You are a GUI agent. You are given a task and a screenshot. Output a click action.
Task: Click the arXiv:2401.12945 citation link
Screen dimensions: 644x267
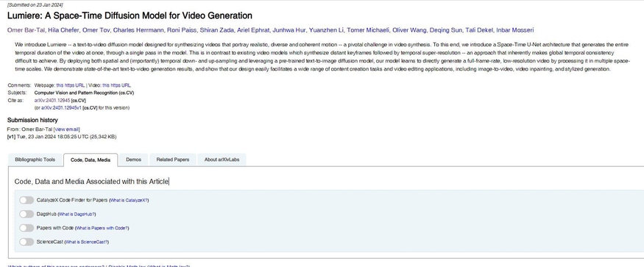52,100
